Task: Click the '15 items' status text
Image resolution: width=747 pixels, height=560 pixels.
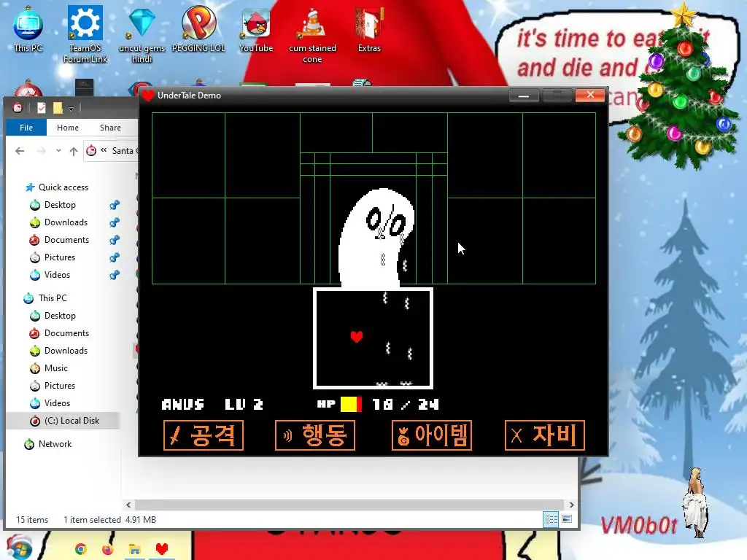Action: coord(32,519)
